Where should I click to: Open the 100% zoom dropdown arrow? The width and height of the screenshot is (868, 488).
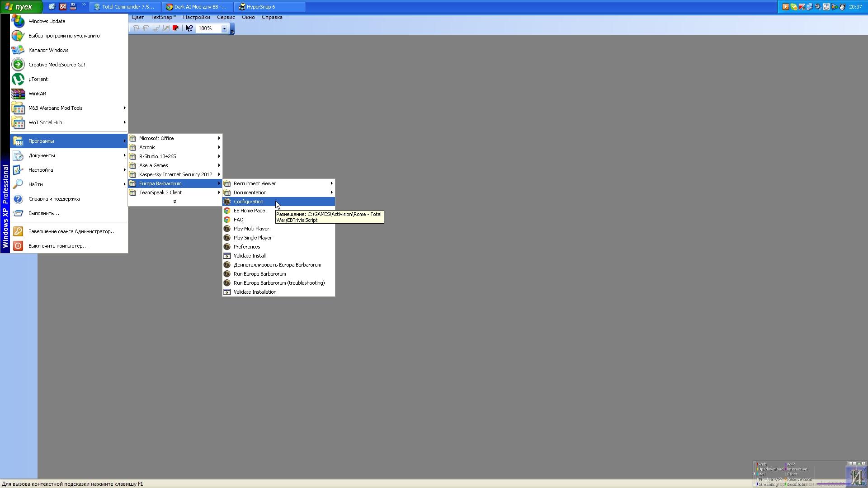(224, 28)
